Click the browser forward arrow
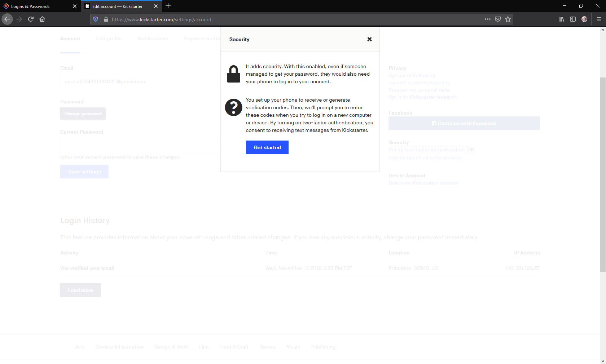Screen dimensions: 606x364 click(19, 19)
